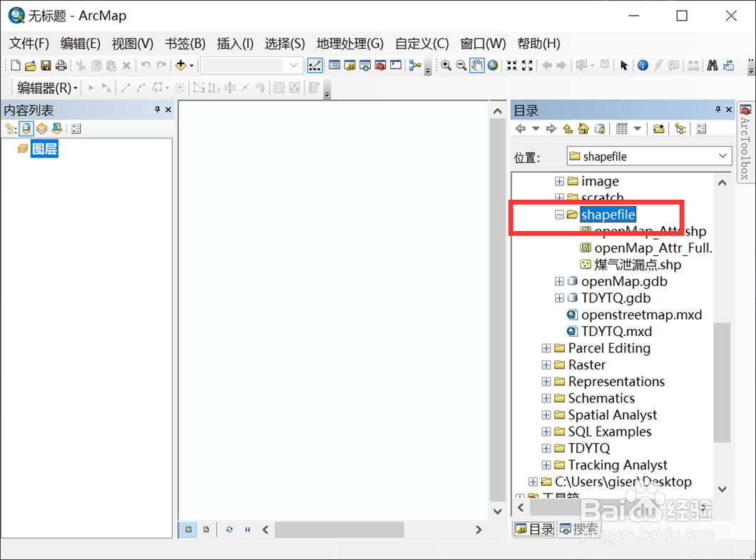
Task: Go to Default Geodatabase in Catalog
Action: 600,129
